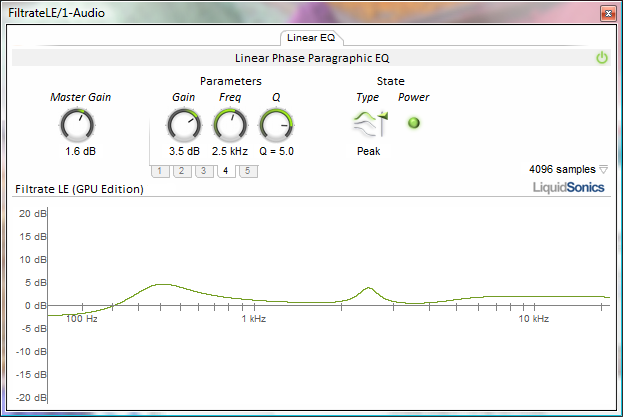The height and width of the screenshot is (417, 623).
Task: Click the Q = 5.0 value
Action: pyautogui.click(x=277, y=152)
